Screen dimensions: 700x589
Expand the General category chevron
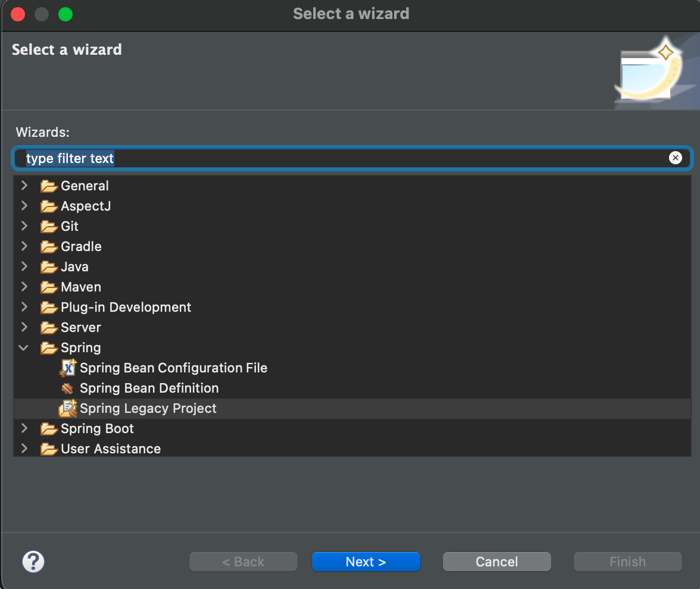click(24, 185)
